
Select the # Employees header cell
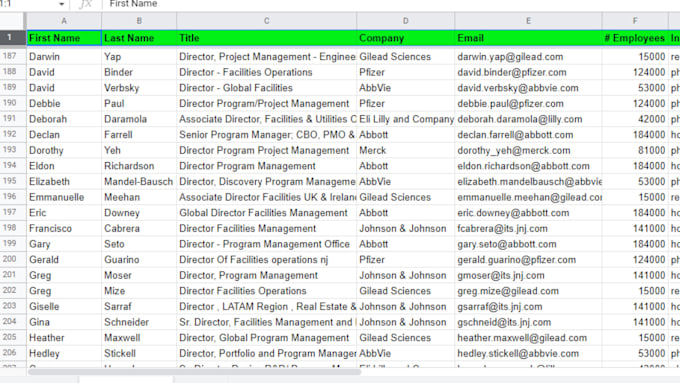point(635,38)
